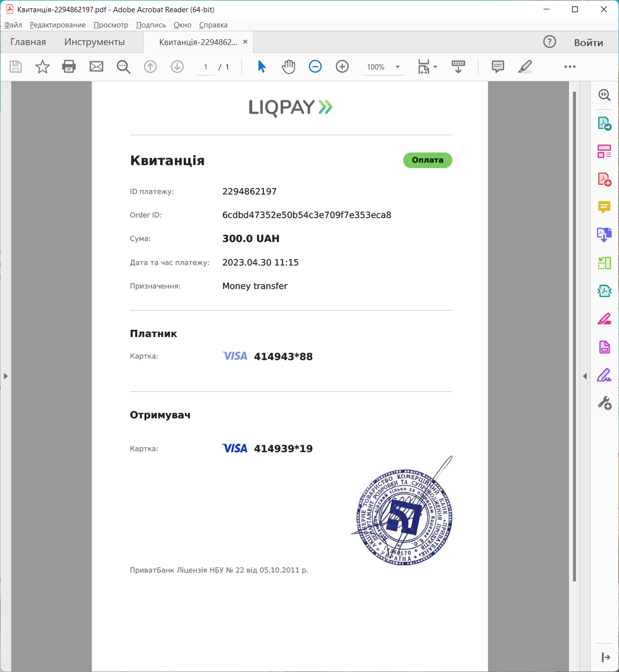Choose the Selection arrow tool
This screenshot has height=672, width=619.
coord(262,67)
